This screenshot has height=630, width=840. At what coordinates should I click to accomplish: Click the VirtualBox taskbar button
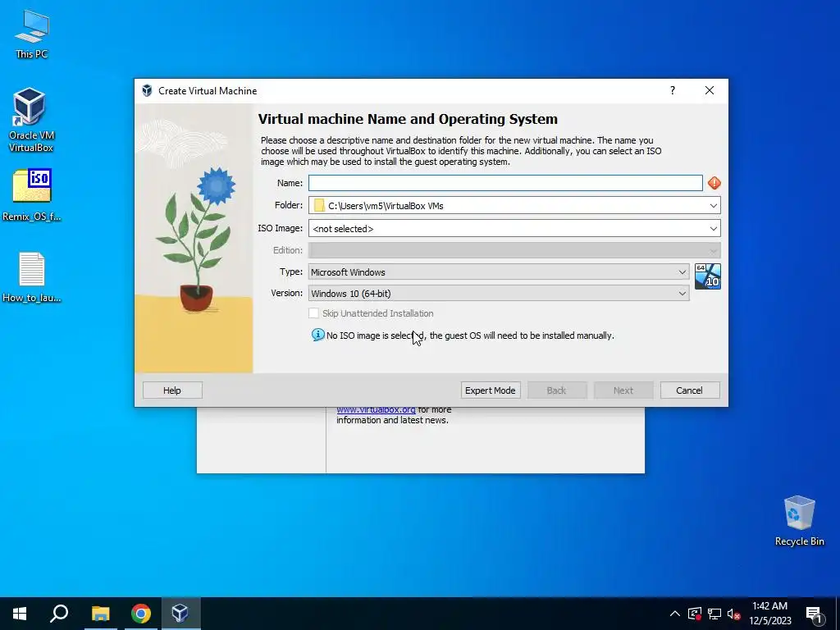point(180,614)
